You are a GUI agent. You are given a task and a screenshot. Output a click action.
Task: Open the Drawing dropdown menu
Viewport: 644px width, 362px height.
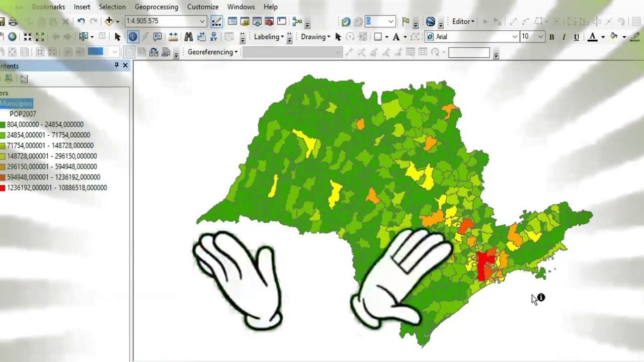tap(315, 37)
